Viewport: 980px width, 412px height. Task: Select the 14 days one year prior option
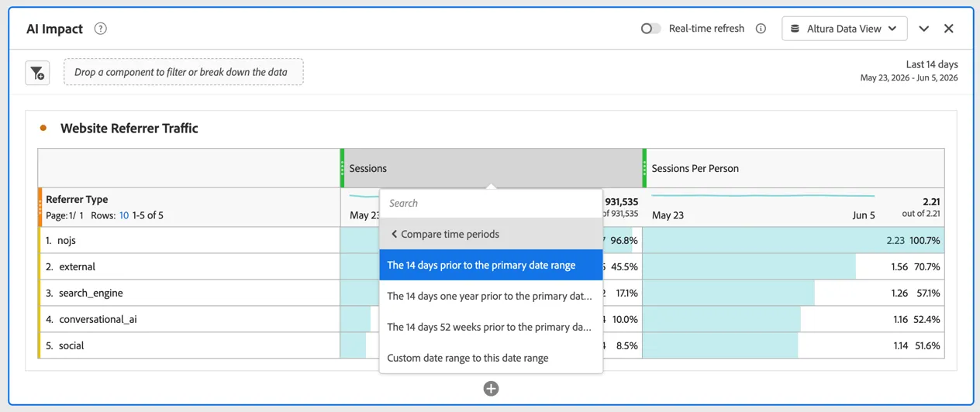(x=491, y=296)
